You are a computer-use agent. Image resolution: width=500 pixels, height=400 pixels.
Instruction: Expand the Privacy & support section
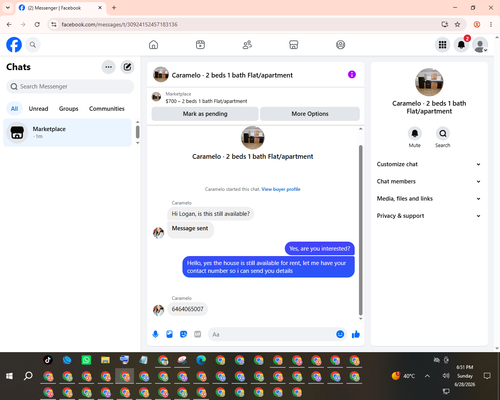(429, 216)
